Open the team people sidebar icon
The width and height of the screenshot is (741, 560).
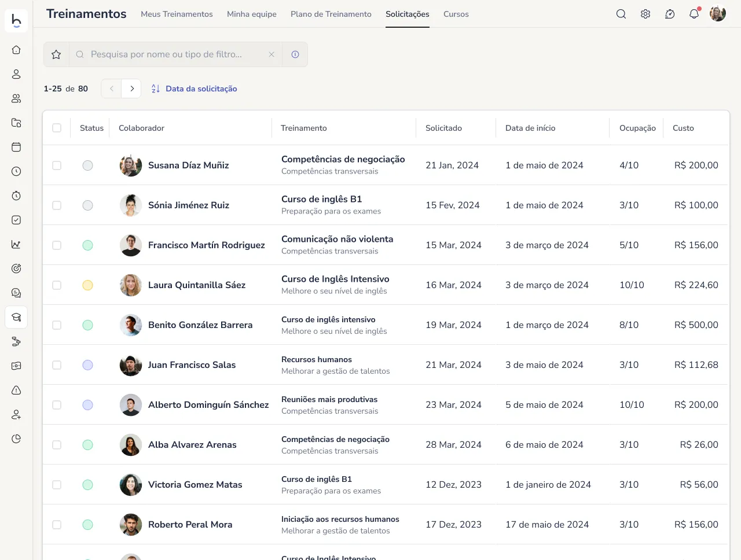click(x=16, y=98)
